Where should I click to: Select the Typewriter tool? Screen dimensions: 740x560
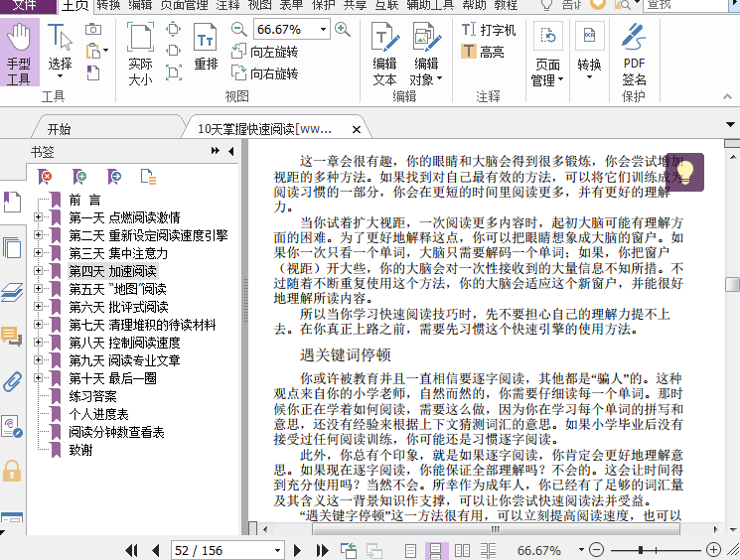pyautogui.click(x=488, y=30)
